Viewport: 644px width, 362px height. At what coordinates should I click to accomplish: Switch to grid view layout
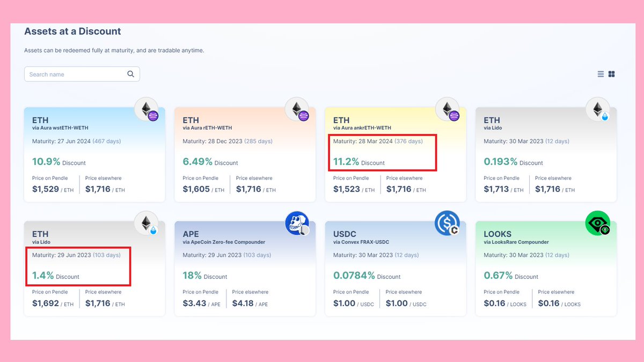tap(611, 74)
